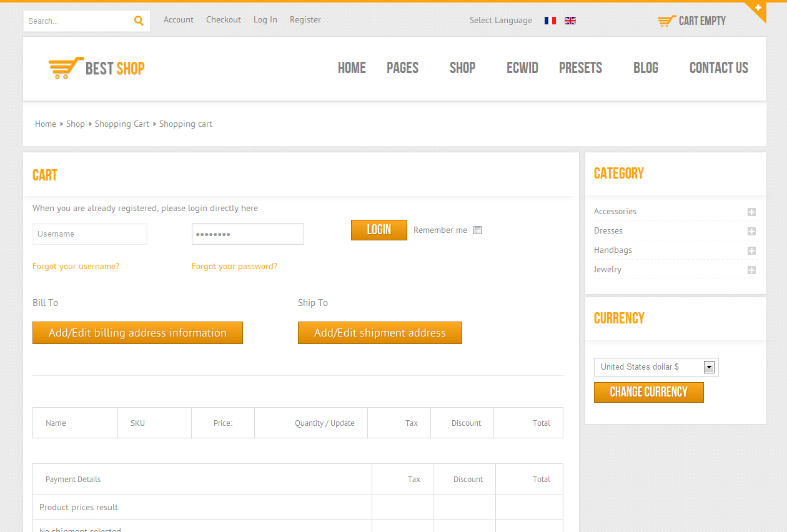Open the currency selection dropdown
Screen dimensions: 787x532
pyautogui.click(x=708, y=367)
